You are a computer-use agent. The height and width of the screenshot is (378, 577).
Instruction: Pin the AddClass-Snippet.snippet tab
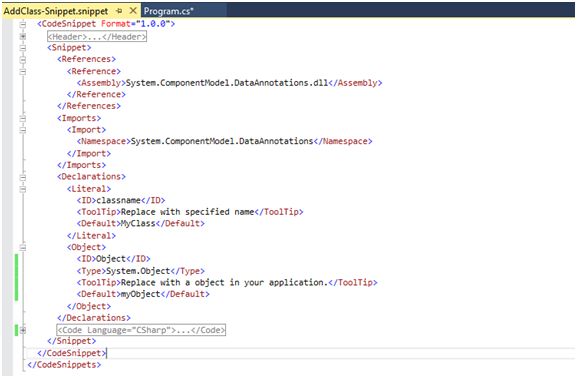point(119,11)
